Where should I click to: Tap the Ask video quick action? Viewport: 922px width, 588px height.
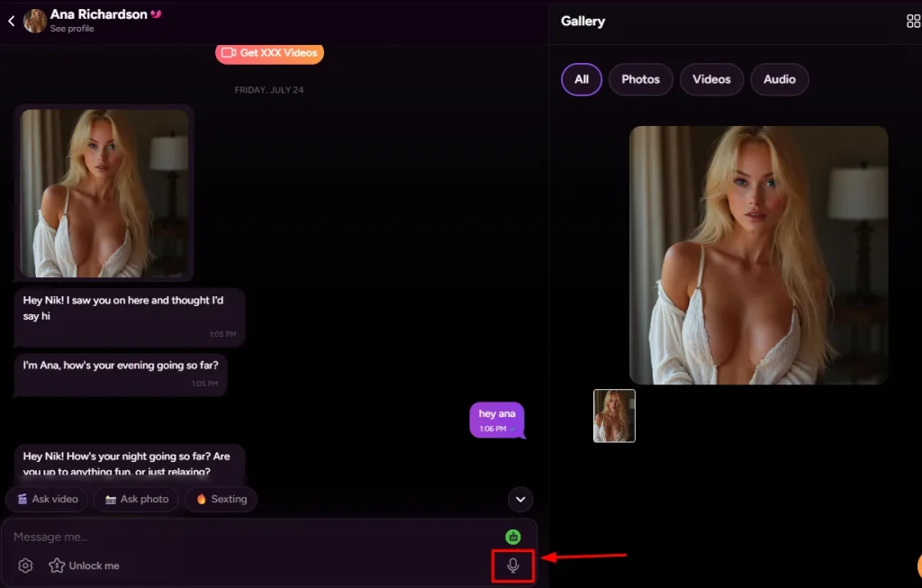[x=47, y=499]
